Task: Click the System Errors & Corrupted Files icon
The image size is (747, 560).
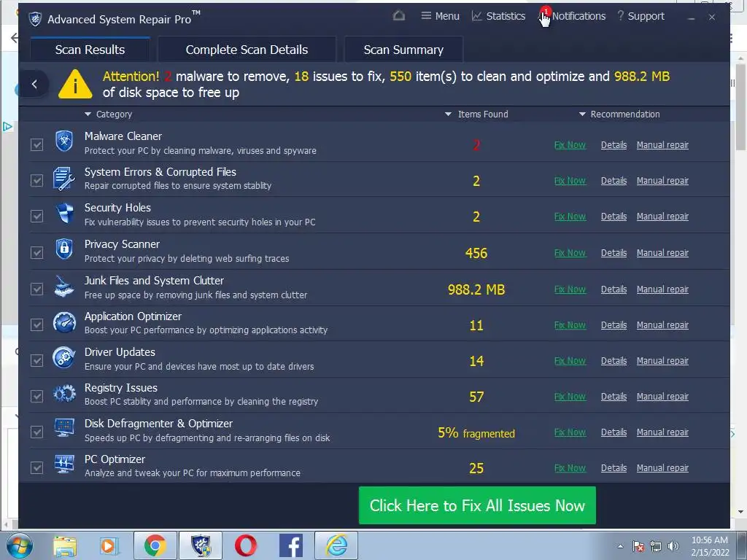Action: pos(64,179)
